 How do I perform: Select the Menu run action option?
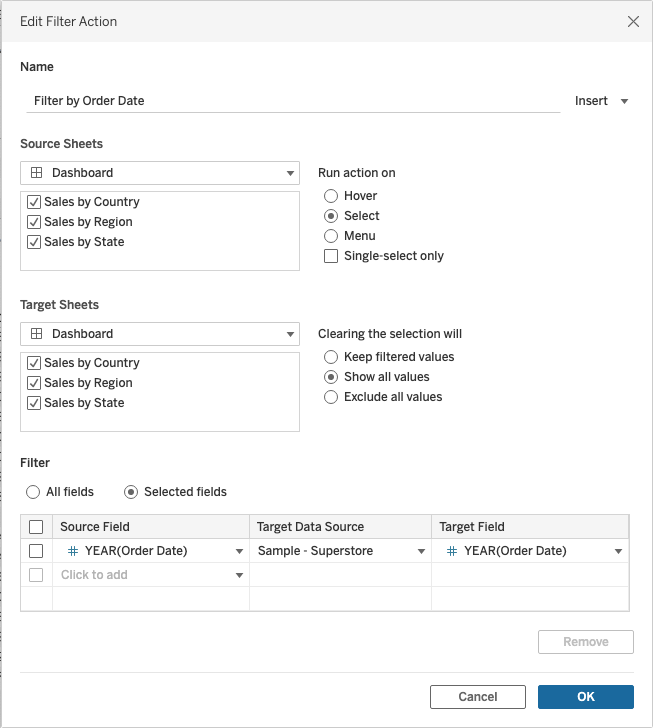point(332,236)
